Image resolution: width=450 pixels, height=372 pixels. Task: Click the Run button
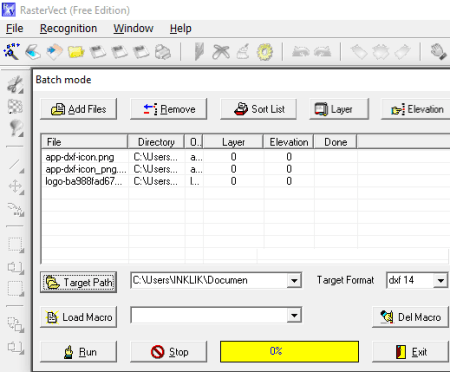(x=79, y=352)
